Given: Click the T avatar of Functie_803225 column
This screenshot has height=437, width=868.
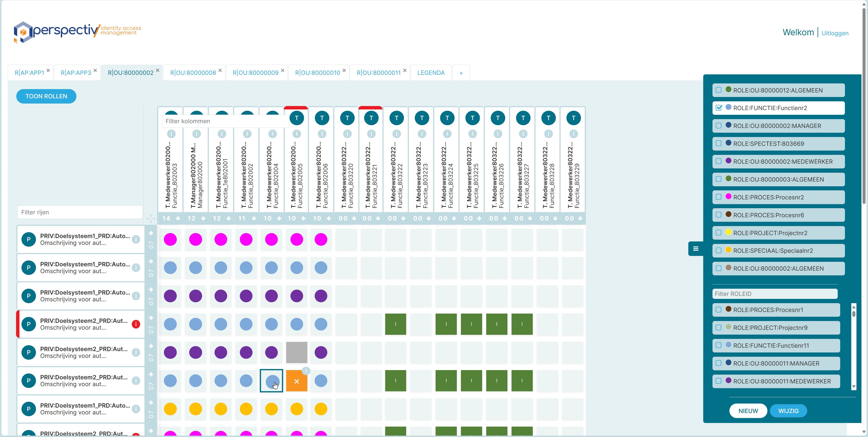Looking at the screenshot, I should pos(472,118).
